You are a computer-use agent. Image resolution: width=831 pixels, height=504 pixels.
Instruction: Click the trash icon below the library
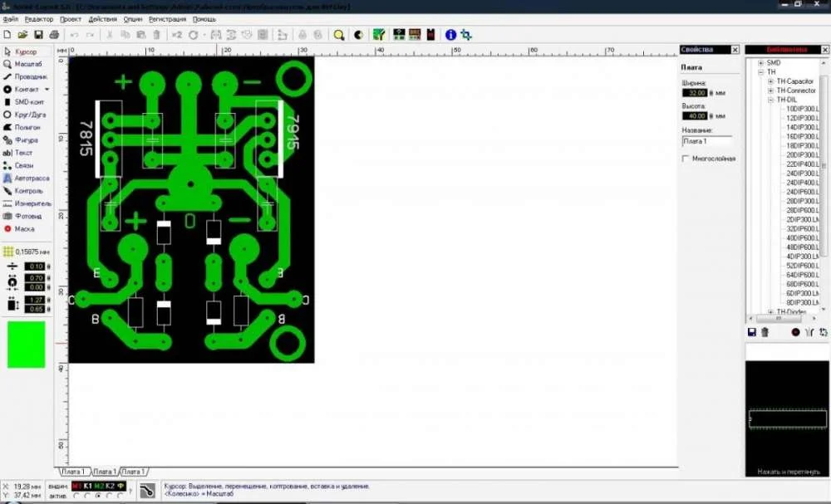point(765,332)
